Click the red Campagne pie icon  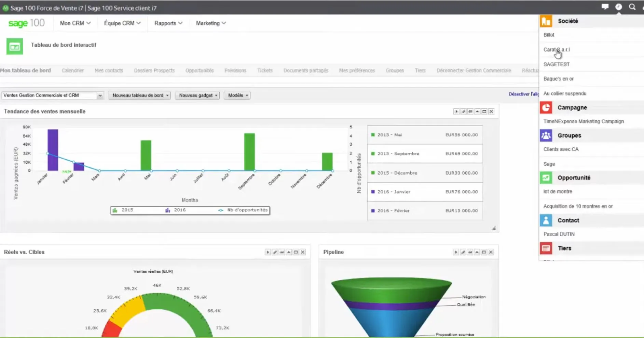coord(546,107)
